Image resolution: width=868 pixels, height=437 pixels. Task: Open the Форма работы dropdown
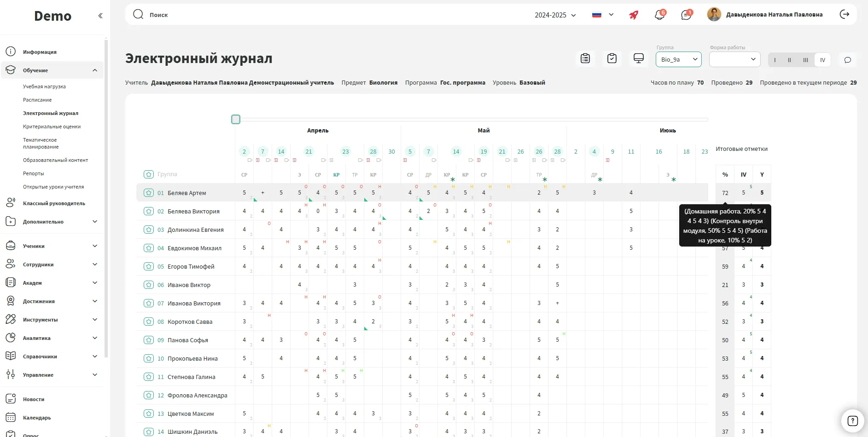click(x=734, y=59)
